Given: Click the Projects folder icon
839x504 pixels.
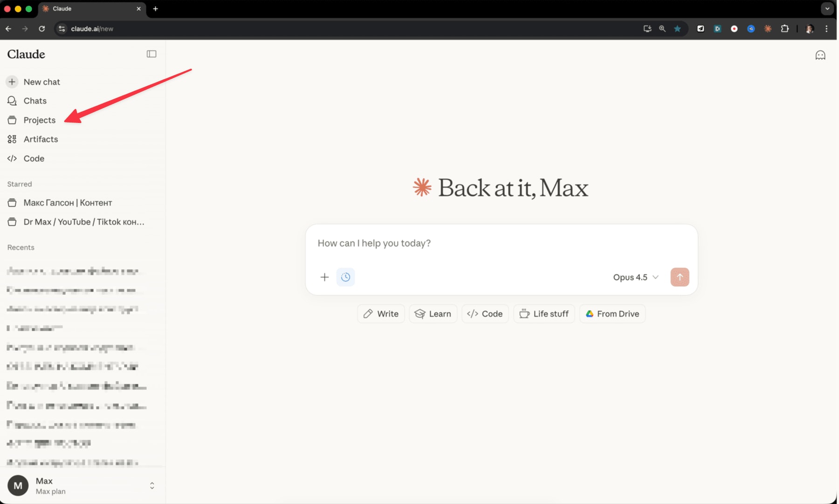Looking at the screenshot, I should [12, 120].
